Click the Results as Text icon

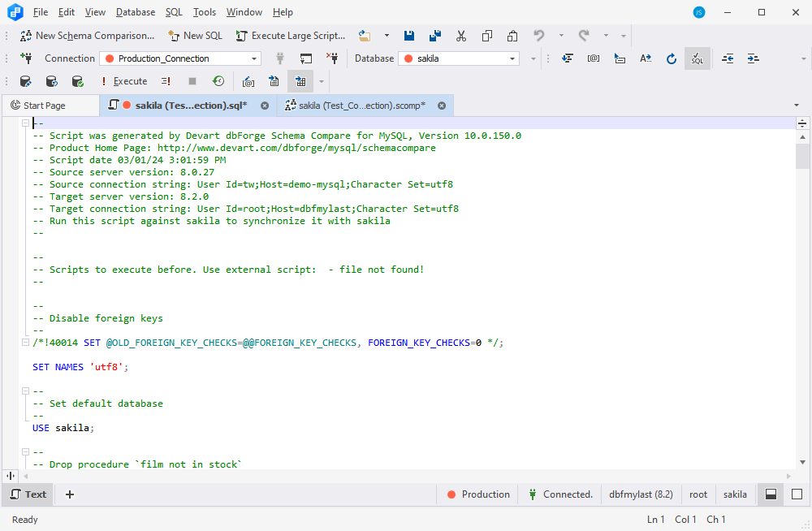coord(274,81)
